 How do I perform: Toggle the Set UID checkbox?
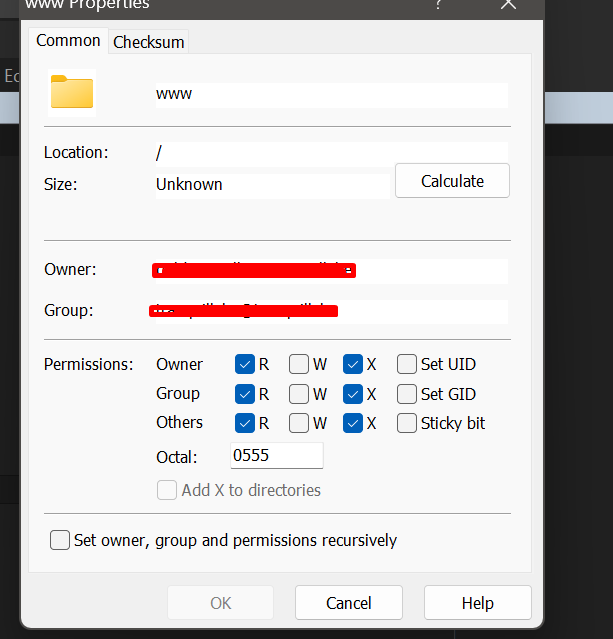(x=407, y=364)
